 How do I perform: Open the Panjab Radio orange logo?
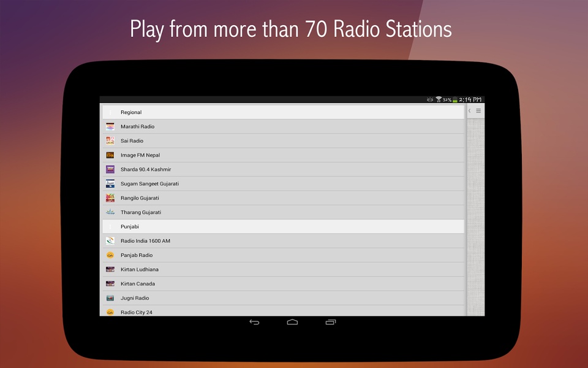(110, 255)
